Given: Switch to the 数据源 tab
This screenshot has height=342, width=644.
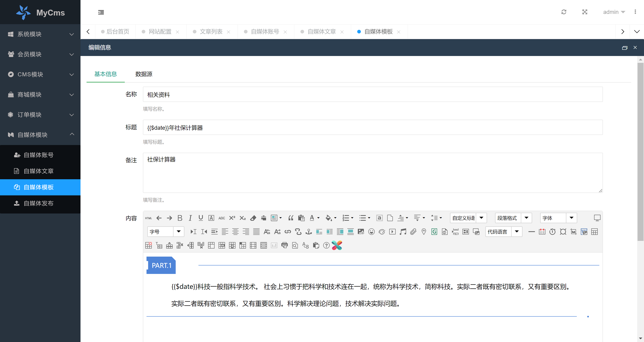Looking at the screenshot, I should tap(144, 74).
